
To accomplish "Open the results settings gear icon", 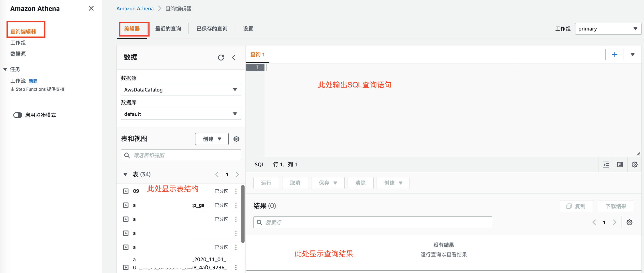I will [x=629, y=222].
